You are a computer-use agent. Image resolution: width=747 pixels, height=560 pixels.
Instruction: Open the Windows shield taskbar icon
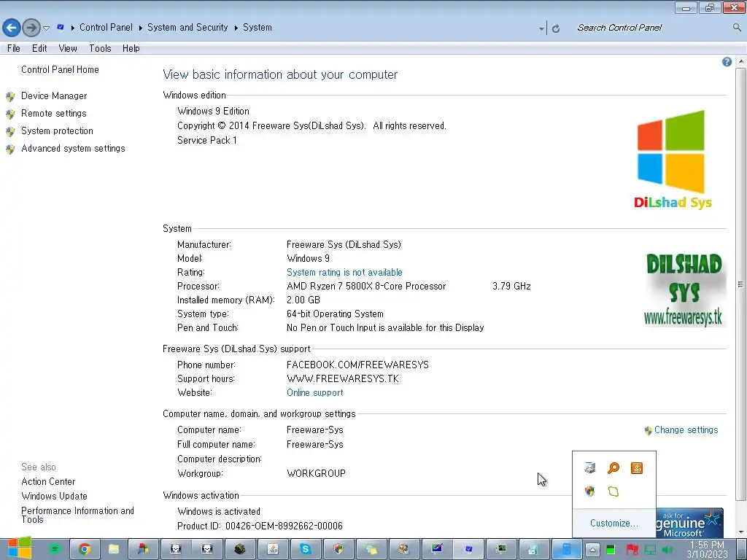(x=338, y=550)
